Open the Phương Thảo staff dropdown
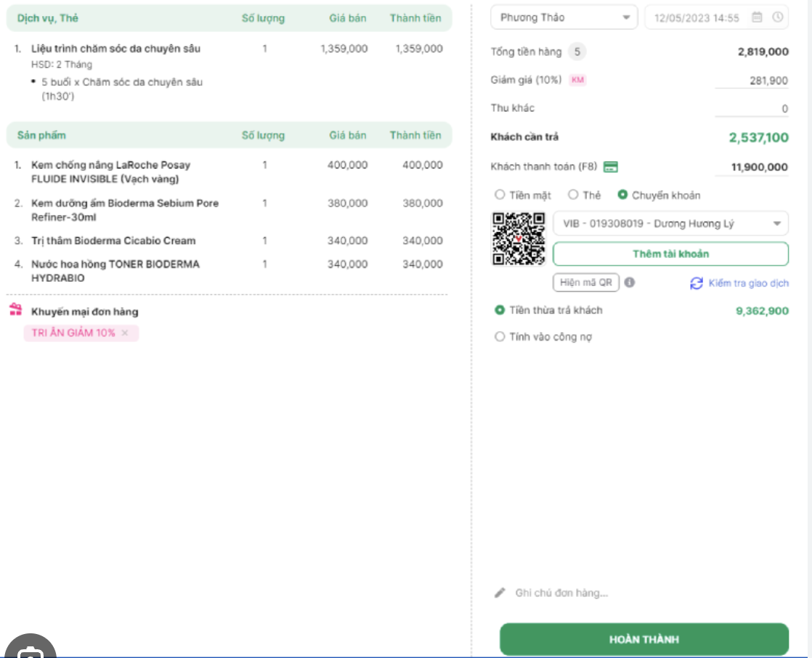 [x=564, y=17]
